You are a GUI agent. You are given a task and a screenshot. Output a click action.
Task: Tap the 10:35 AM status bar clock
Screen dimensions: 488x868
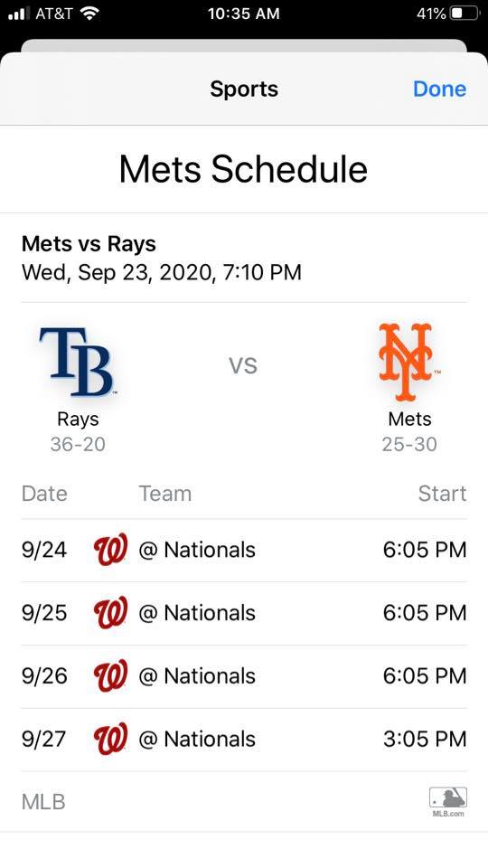pos(243,14)
